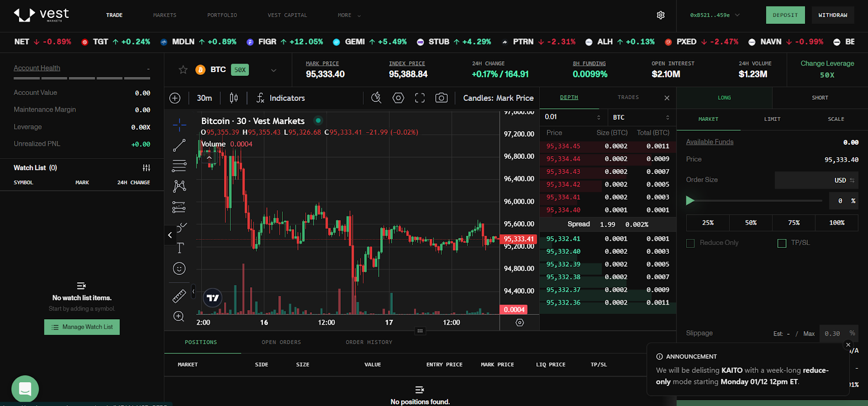This screenshot has width=868, height=406.
Task: Click Manage Watch List button
Action: pyautogui.click(x=82, y=327)
